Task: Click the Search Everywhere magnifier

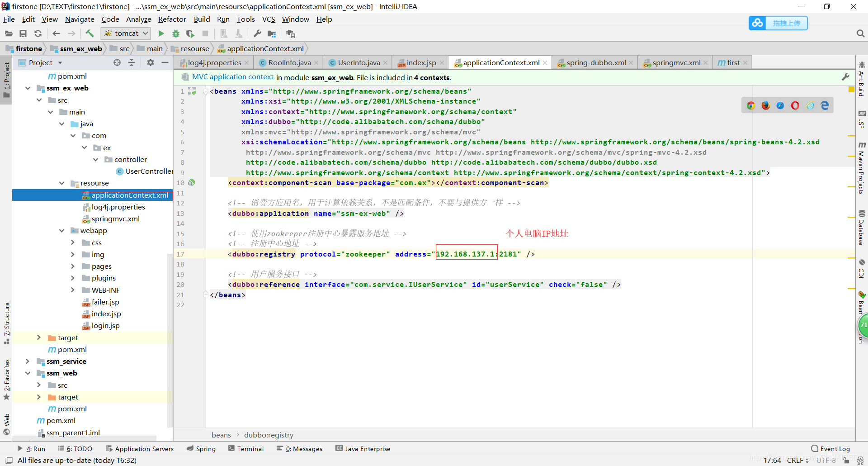Action: (x=860, y=33)
